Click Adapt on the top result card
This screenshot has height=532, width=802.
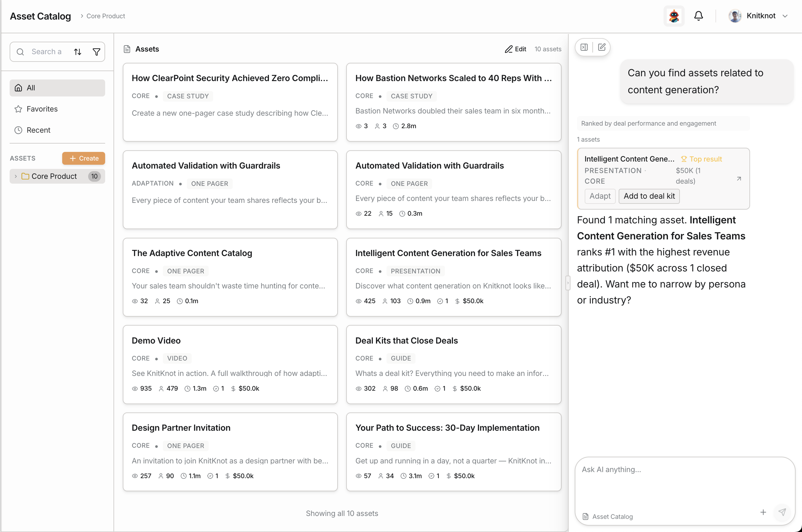pos(599,196)
